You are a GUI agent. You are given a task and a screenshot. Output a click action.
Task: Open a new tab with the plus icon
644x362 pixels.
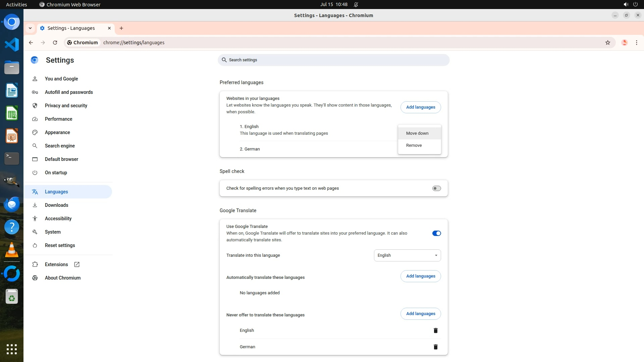click(x=121, y=28)
